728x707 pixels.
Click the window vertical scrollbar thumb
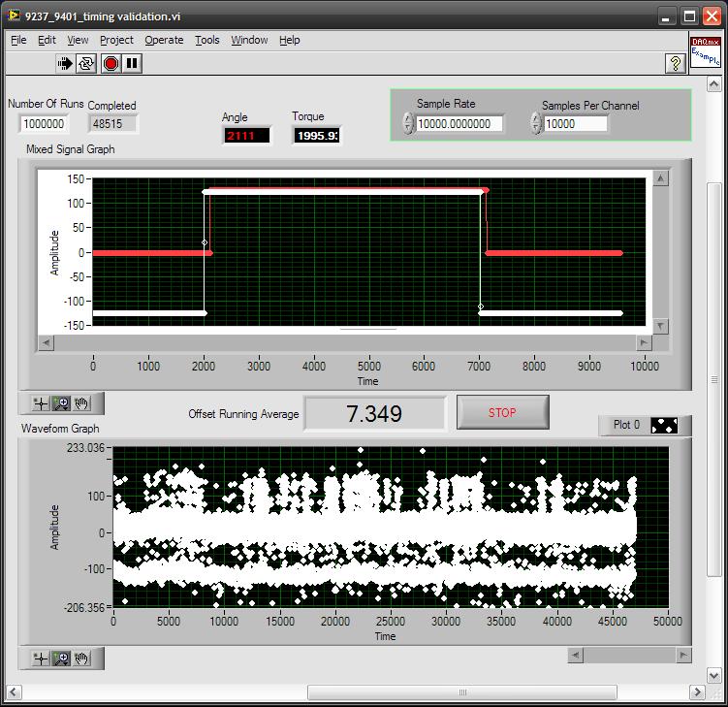click(x=714, y=379)
